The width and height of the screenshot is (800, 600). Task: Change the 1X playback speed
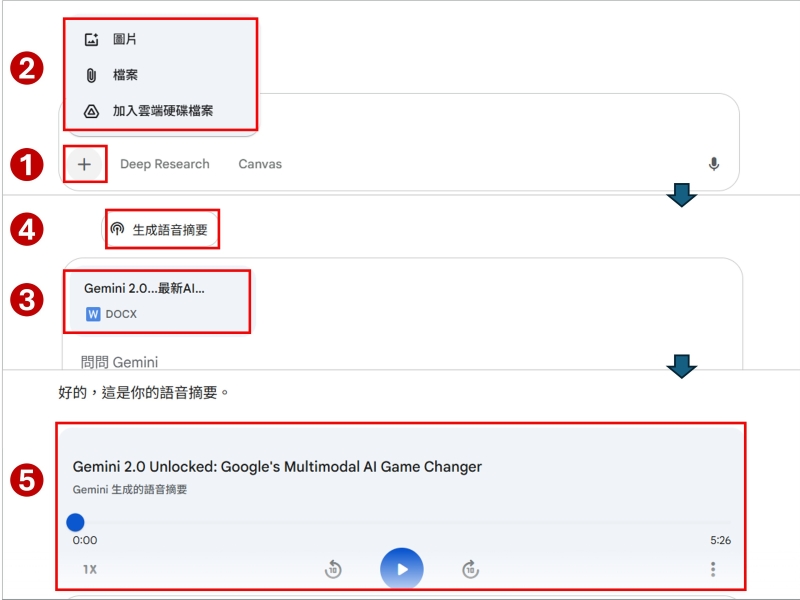pos(90,569)
